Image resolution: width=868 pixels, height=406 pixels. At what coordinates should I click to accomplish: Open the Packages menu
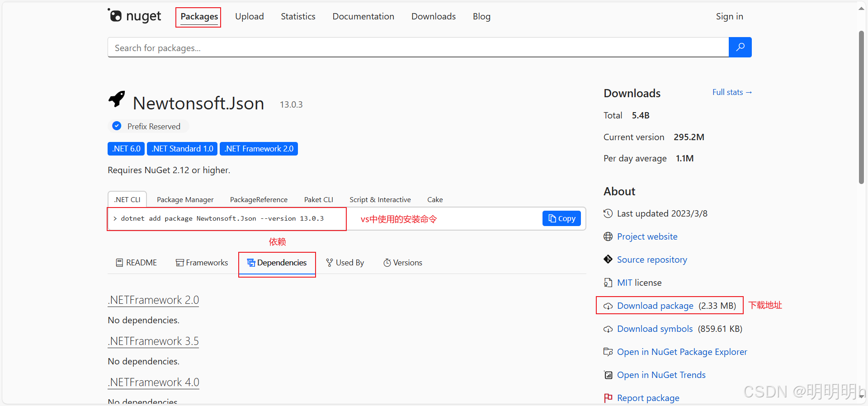click(x=199, y=17)
